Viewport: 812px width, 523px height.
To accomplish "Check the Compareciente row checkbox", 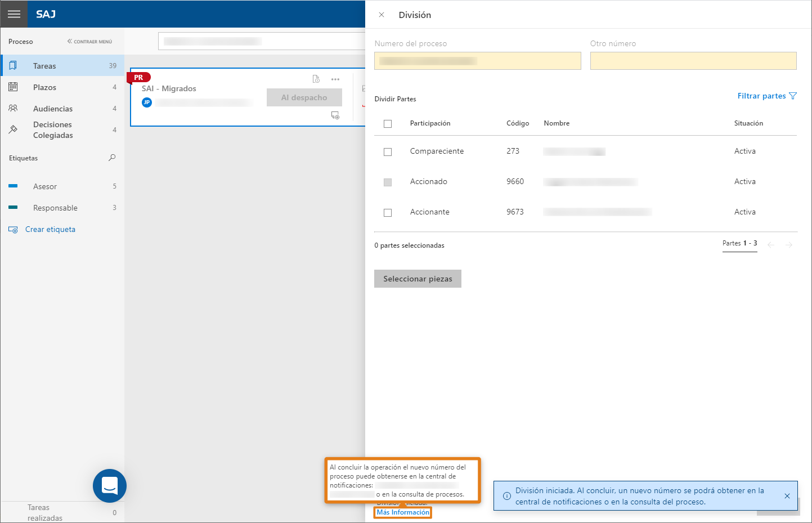I will [388, 152].
